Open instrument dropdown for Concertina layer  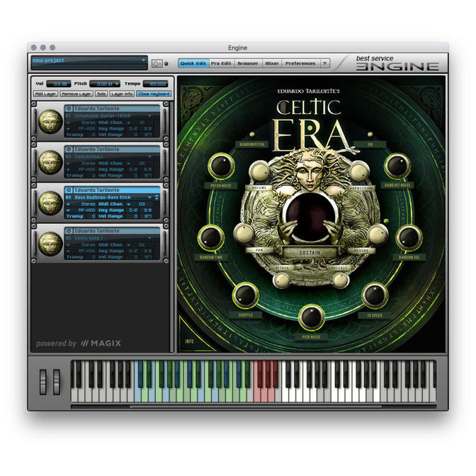coord(149,157)
